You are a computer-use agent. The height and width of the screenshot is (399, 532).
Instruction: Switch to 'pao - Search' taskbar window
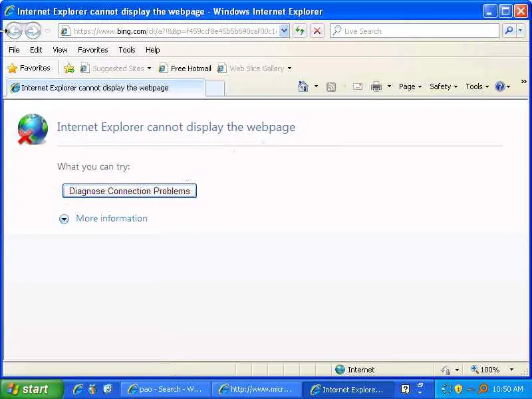165,389
